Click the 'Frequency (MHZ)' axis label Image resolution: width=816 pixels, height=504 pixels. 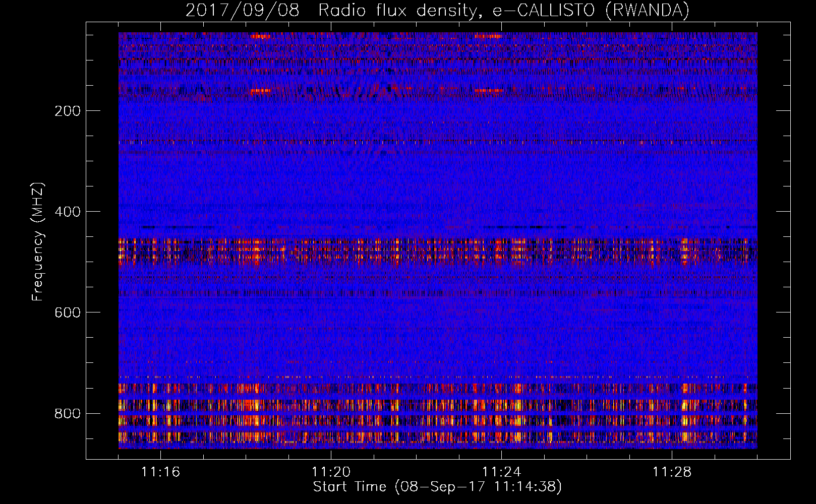click(38, 242)
